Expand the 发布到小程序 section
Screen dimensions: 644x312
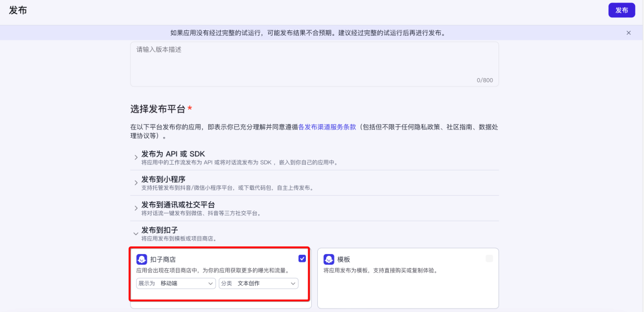pos(135,183)
